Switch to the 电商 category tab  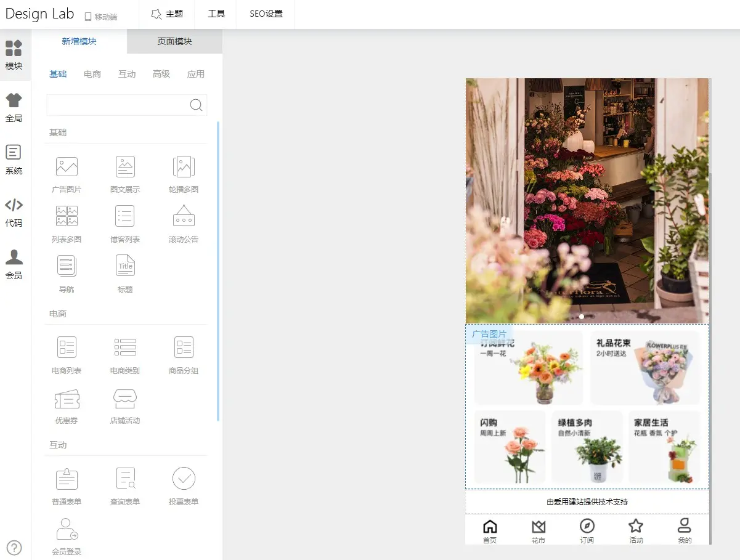tap(92, 74)
